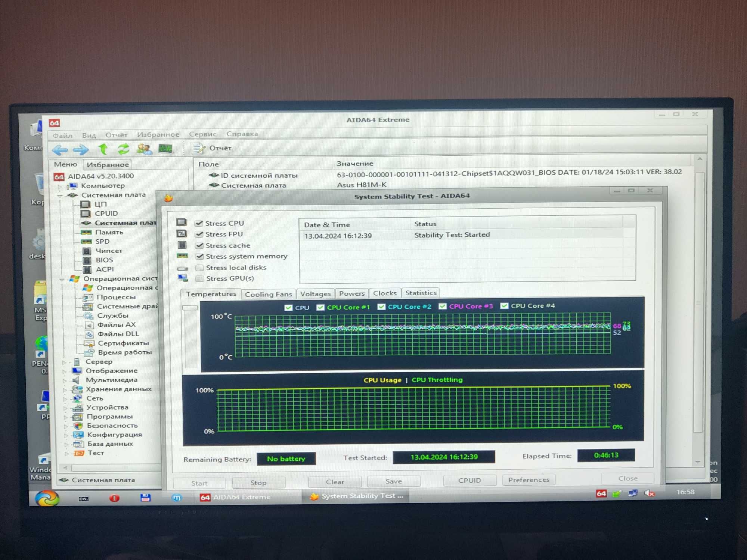Switch to the Cooling Fans tab

coord(269,294)
